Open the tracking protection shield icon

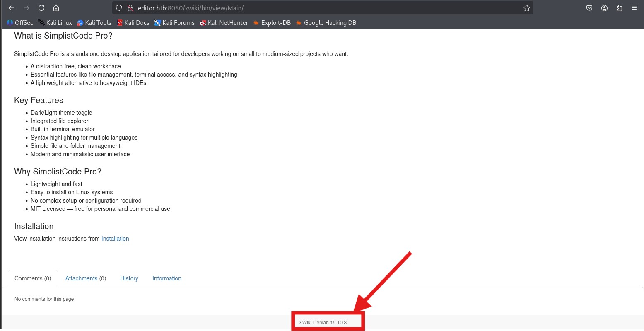(119, 8)
